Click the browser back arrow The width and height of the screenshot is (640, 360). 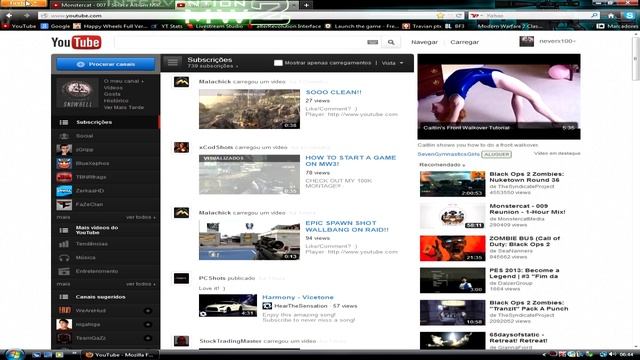[x=9, y=16]
